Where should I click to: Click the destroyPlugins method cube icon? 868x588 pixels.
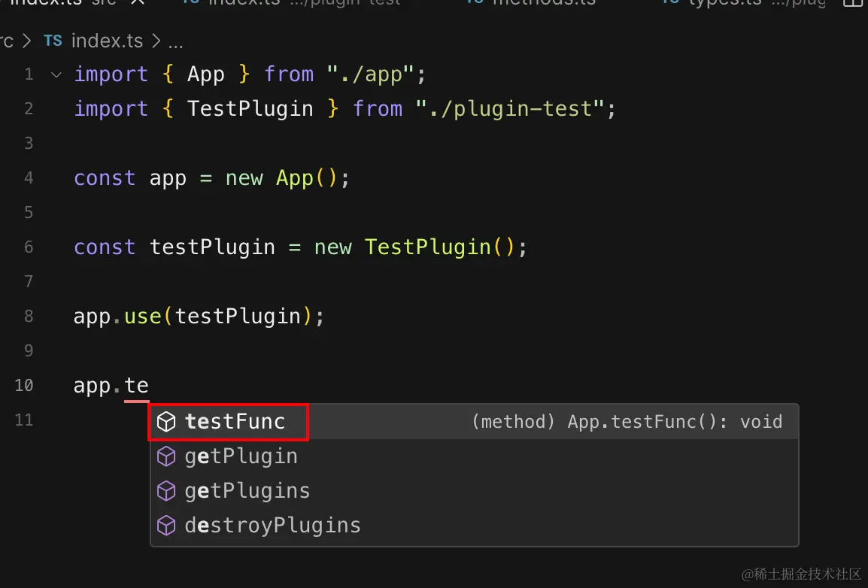pyautogui.click(x=166, y=525)
